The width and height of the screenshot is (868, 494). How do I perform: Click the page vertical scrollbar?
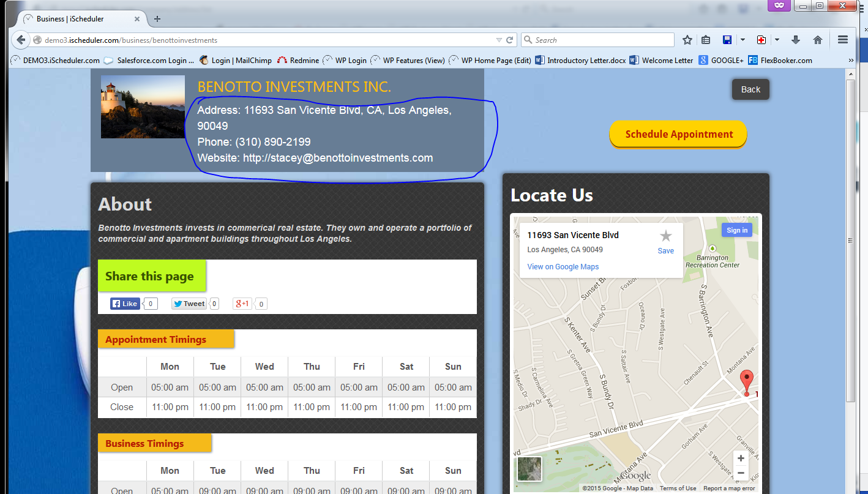pos(851,241)
